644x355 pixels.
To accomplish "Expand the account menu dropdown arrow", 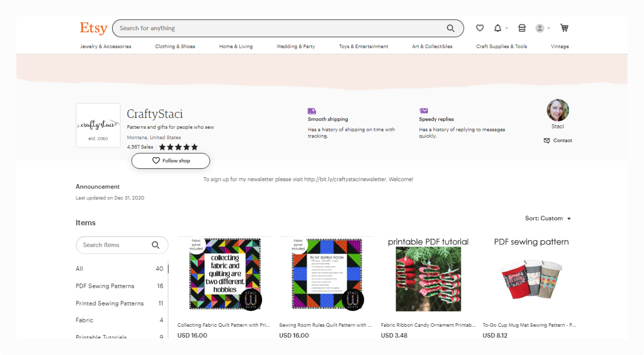I will click(549, 28).
